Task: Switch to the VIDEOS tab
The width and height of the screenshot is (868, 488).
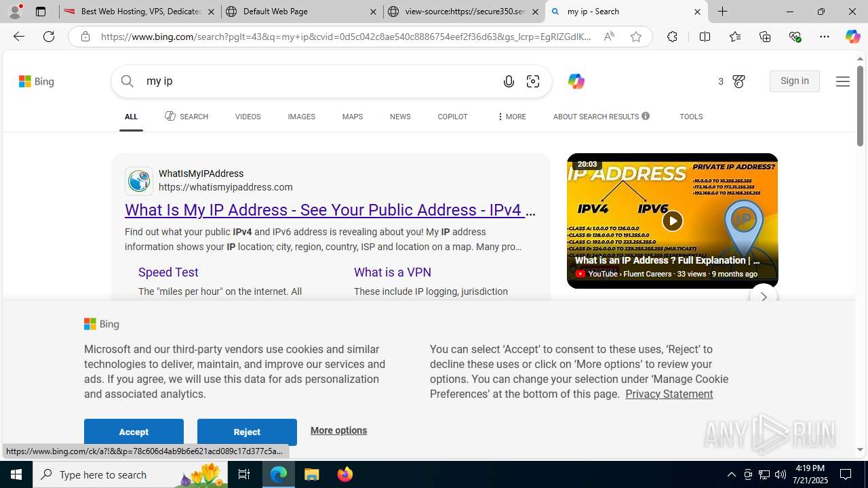Action: [x=248, y=117]
